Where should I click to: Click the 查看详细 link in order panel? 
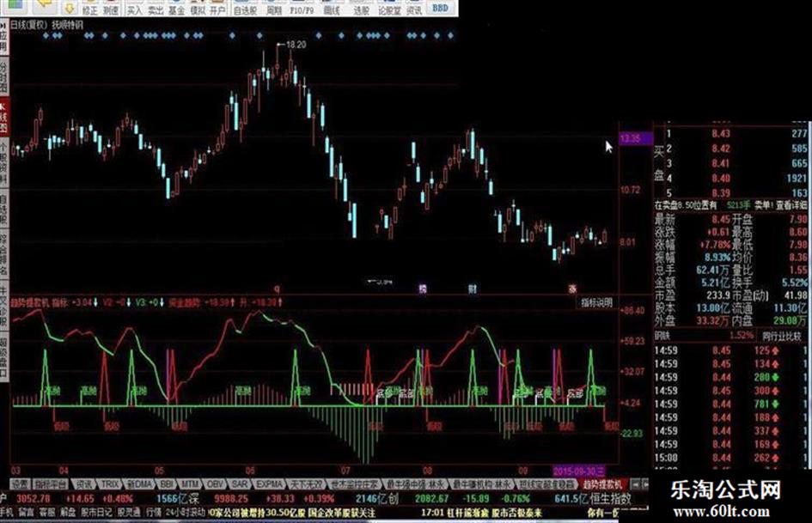791,205
